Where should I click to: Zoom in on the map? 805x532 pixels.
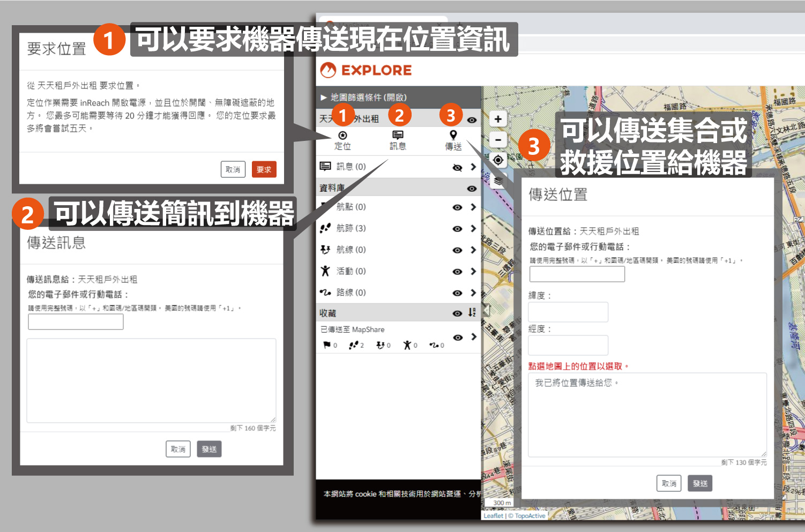[498, 119]
